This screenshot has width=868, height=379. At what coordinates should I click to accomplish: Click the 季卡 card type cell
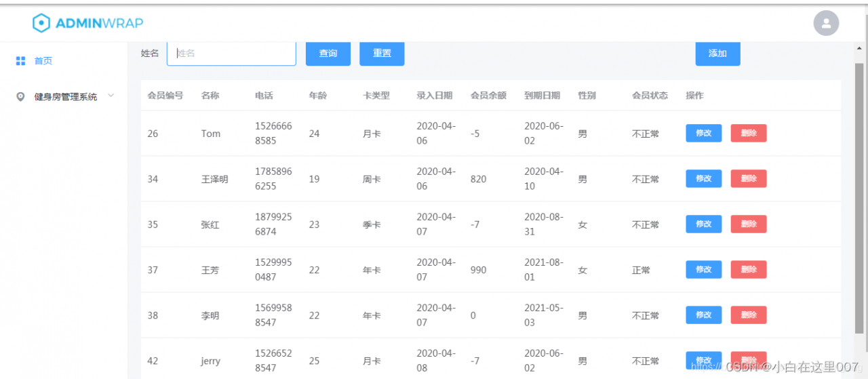point(372,224)
